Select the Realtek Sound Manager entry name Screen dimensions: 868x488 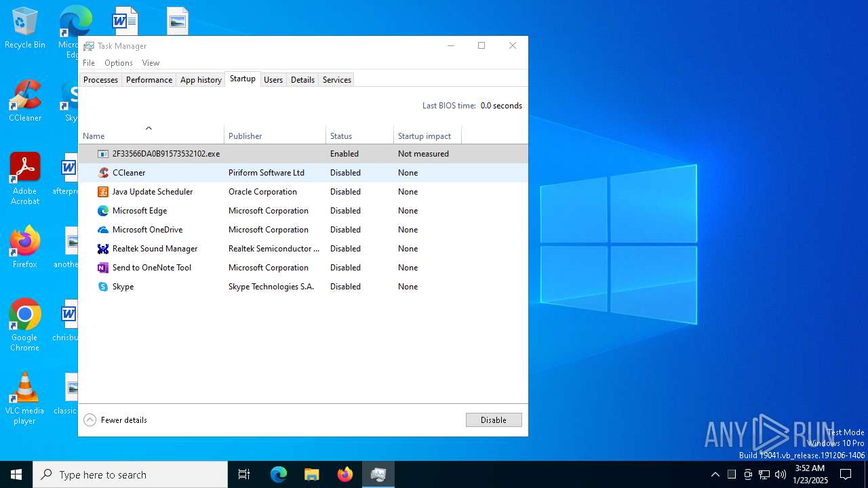point(155,249)
